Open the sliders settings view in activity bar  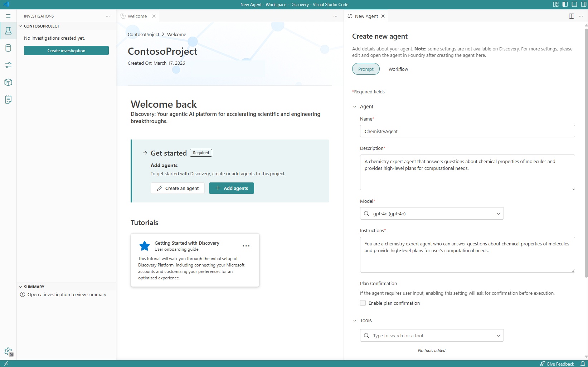pyautogui.click(x=8, y=65)
